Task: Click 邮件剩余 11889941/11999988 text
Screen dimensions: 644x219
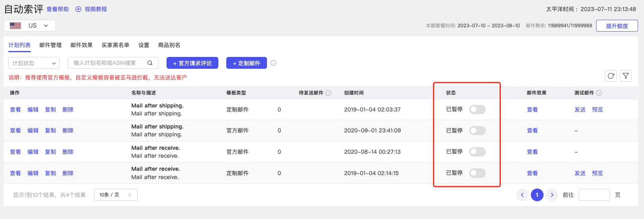Action: (x=559, y=26)
